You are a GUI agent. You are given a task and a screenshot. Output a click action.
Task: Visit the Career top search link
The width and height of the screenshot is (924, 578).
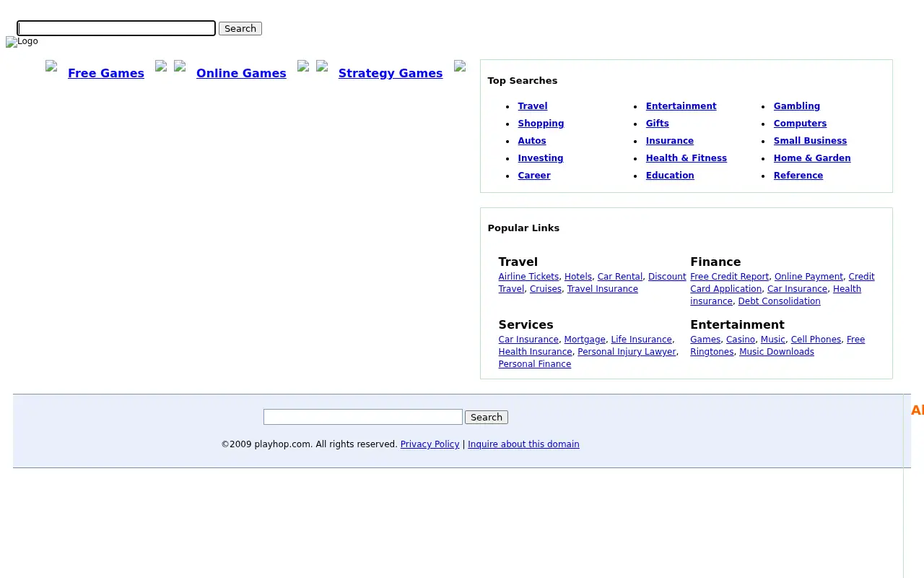coord(534,176)
